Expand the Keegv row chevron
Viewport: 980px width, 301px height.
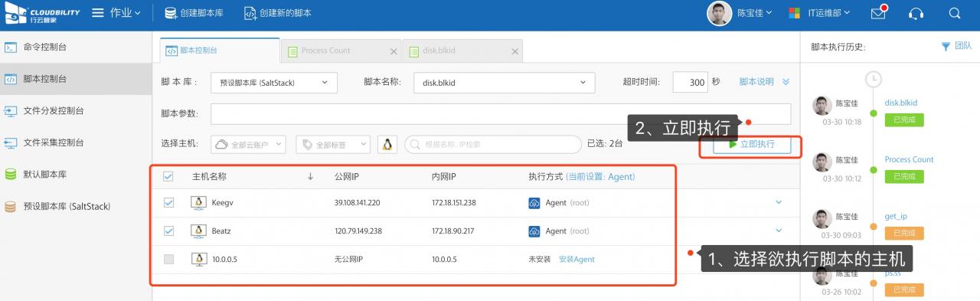779,202
